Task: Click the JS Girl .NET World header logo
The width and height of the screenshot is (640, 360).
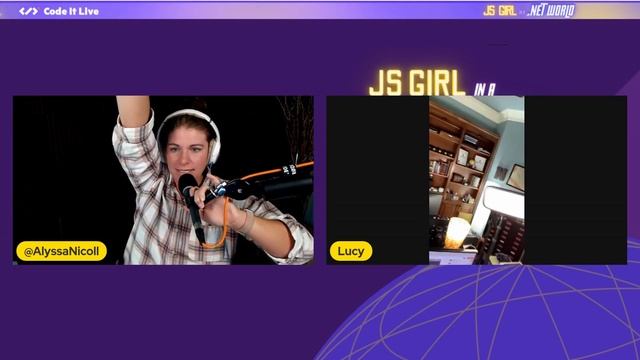Action: tap(529, 11)
